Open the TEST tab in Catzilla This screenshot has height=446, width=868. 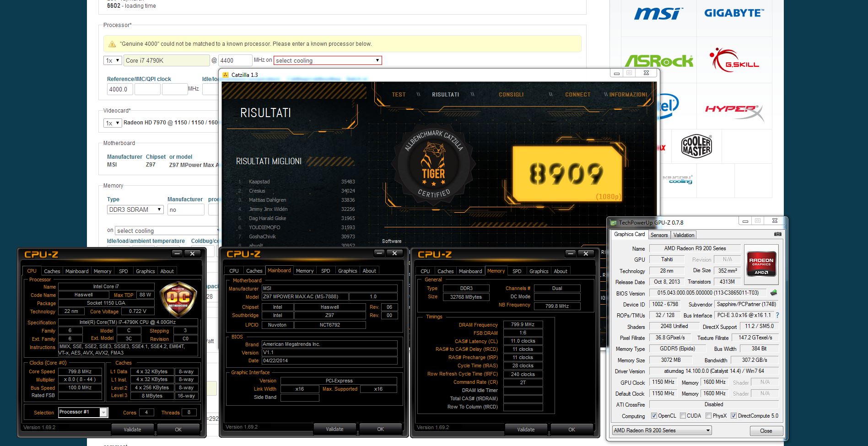coord(399,95)
